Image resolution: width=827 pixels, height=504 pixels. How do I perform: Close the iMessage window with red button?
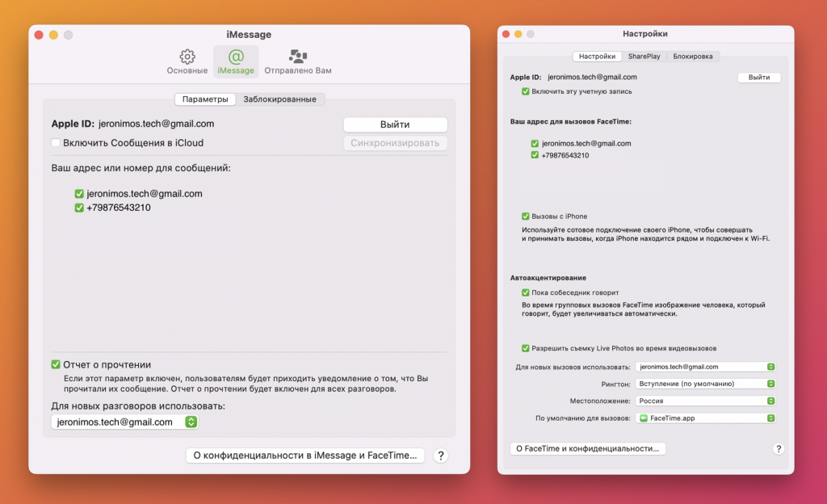[x=39, y=35]
